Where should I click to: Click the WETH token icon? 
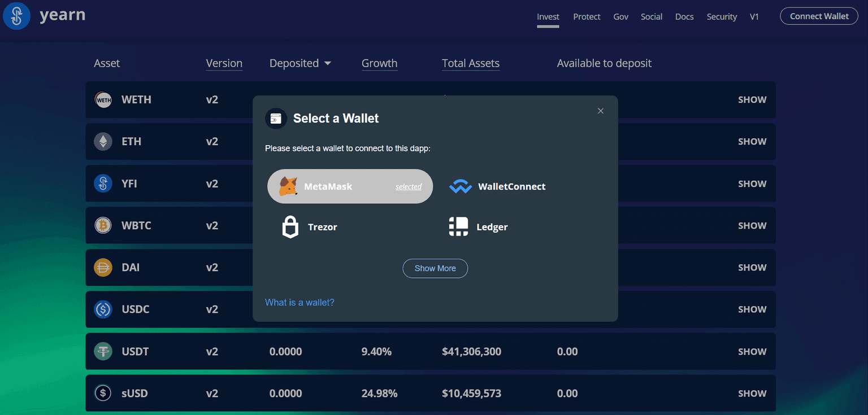pyautogui.click(x=103, y=100)
